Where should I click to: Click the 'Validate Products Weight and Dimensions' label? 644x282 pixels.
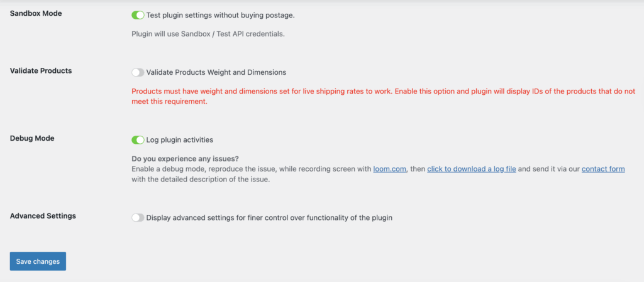coord(216,72)
